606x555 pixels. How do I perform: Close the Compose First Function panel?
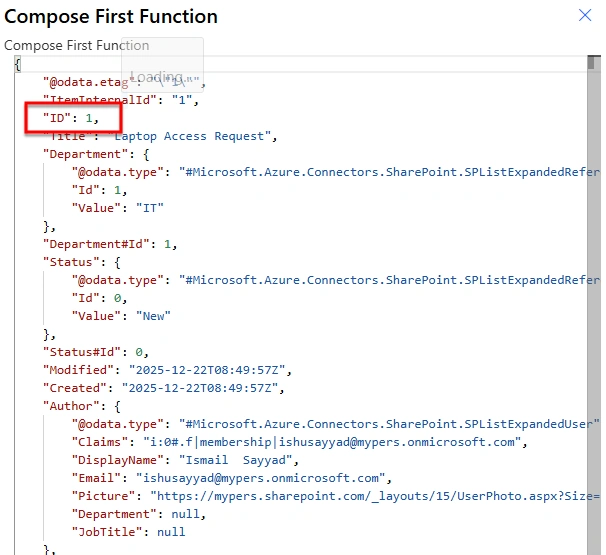[x=585, y=15]
